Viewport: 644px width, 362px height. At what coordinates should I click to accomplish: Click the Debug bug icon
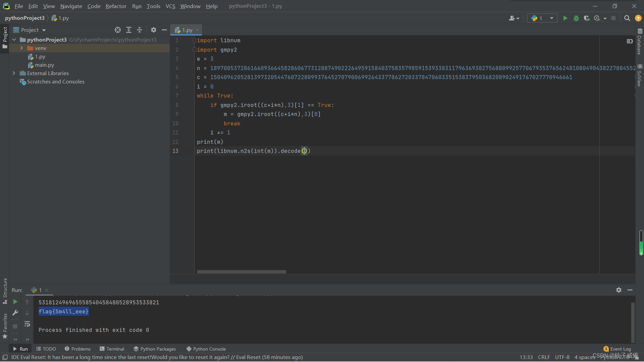click(576, 18)
